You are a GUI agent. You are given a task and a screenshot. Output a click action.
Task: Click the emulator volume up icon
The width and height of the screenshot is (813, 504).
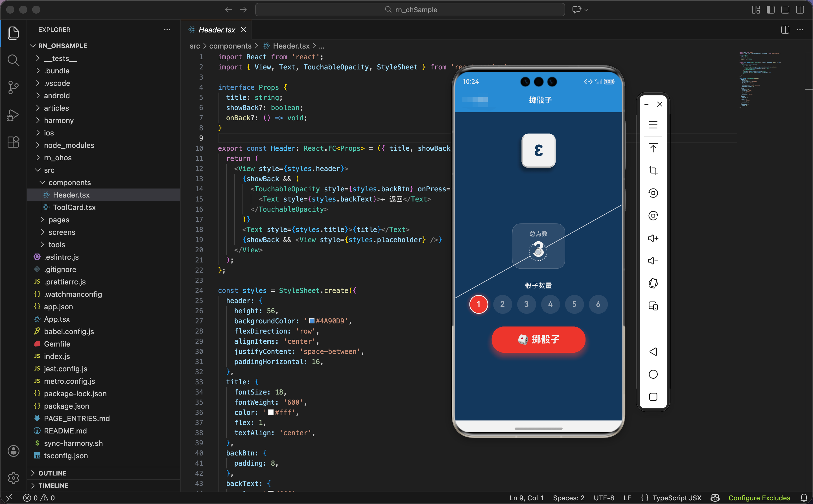[x=653, y=238]
